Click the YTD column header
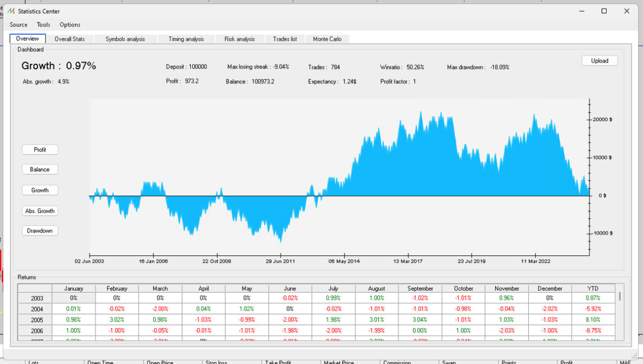The image size is (643, 364). click(x=594, y=289)
